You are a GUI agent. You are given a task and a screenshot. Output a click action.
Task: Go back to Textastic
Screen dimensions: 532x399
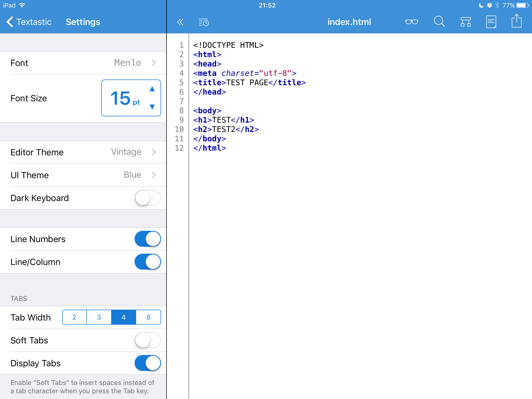click(x=29, y=22)
